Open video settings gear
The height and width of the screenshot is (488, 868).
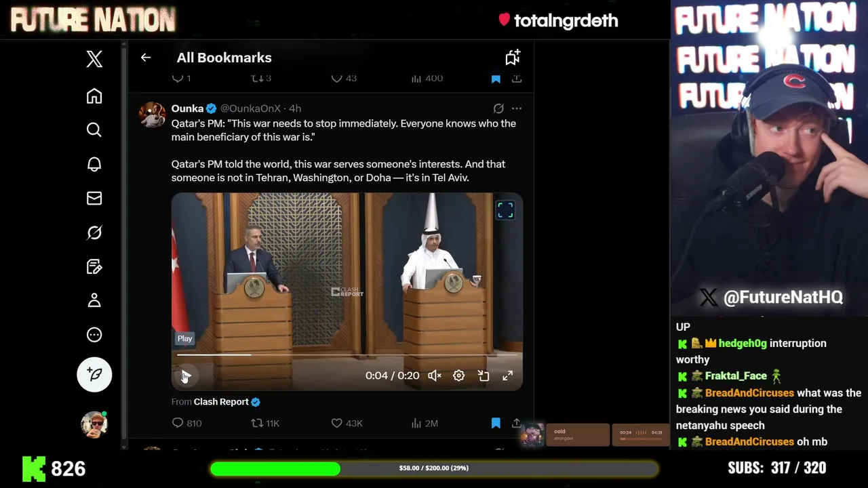click(x=459, y=375)
